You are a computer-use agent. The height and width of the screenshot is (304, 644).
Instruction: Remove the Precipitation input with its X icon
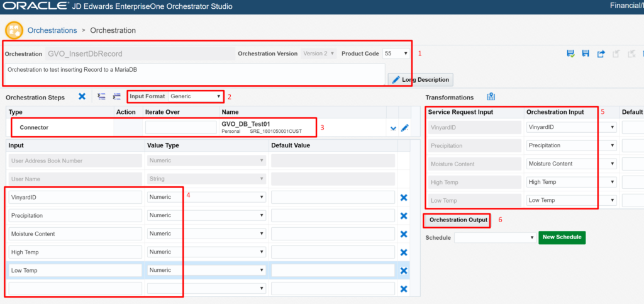coord(404,216)
